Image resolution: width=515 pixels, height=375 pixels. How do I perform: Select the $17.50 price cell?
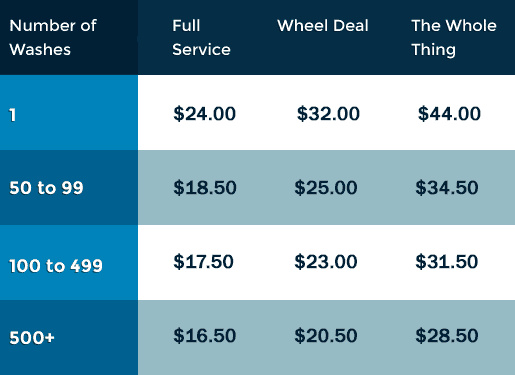point(203,261)
